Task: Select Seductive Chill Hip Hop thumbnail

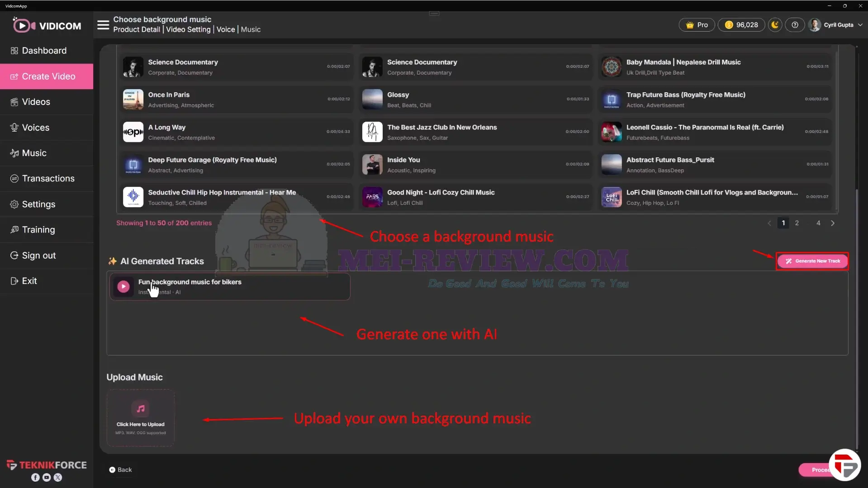Action: tap(133, 197)
